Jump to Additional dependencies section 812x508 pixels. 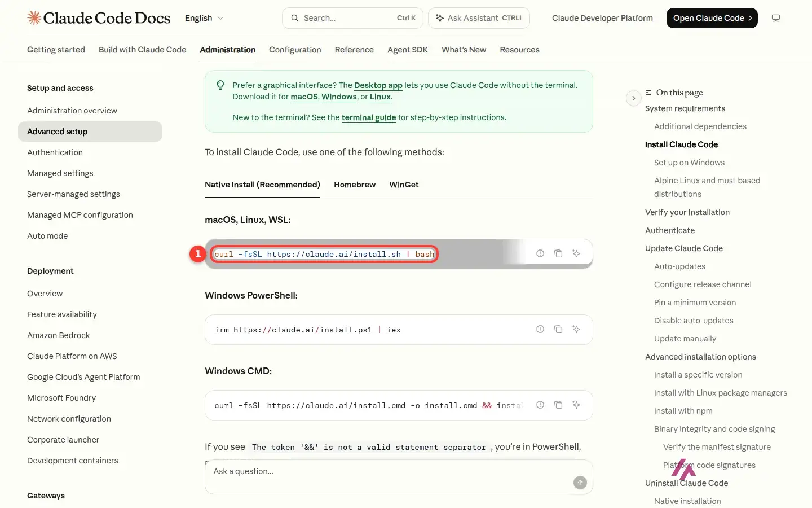(700, 126)
